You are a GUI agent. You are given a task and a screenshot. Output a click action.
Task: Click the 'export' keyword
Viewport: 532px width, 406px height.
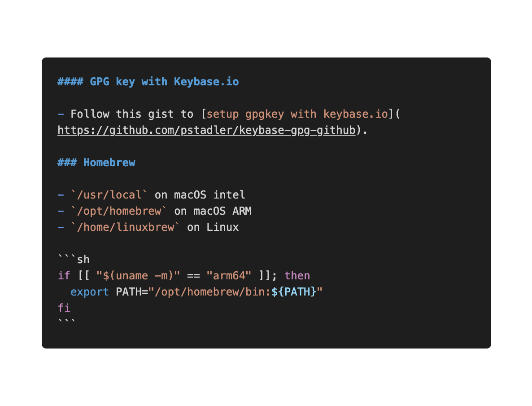tap(90, 292)
